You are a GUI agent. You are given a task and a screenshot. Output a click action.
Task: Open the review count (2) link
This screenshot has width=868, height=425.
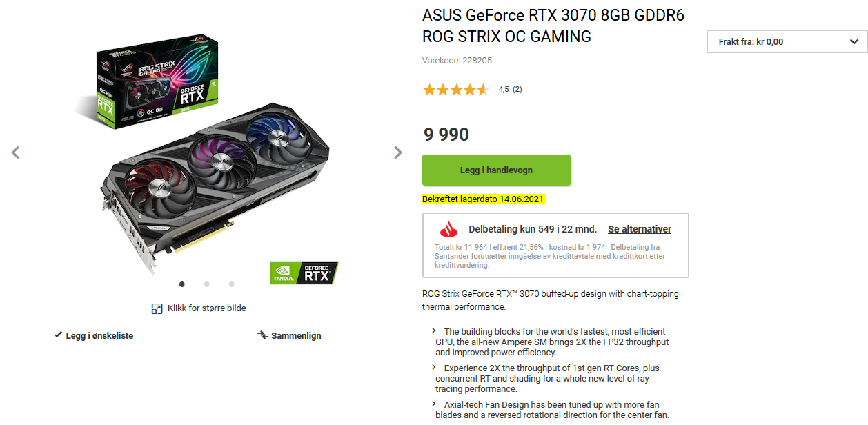pyautogui.click(x=517, y=90)
